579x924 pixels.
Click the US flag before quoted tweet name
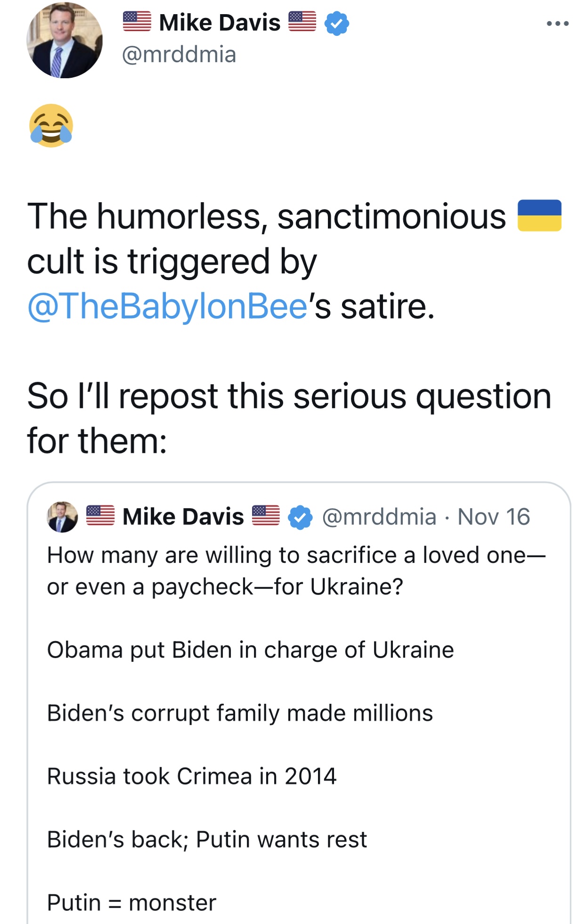point(100,515)
